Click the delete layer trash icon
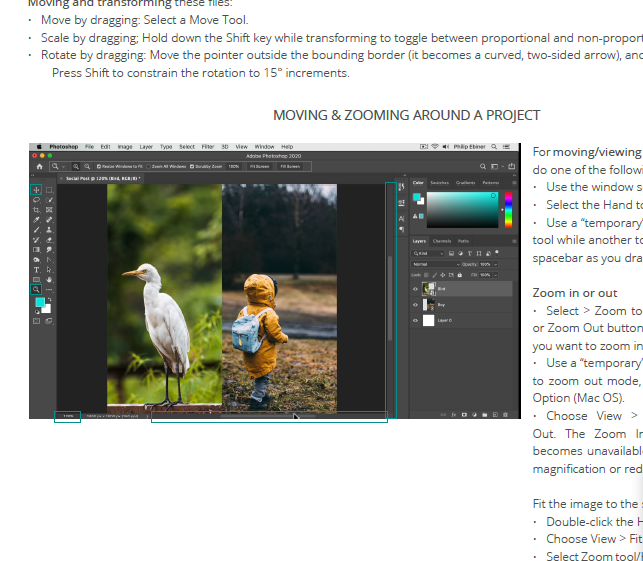 point(505,415)
